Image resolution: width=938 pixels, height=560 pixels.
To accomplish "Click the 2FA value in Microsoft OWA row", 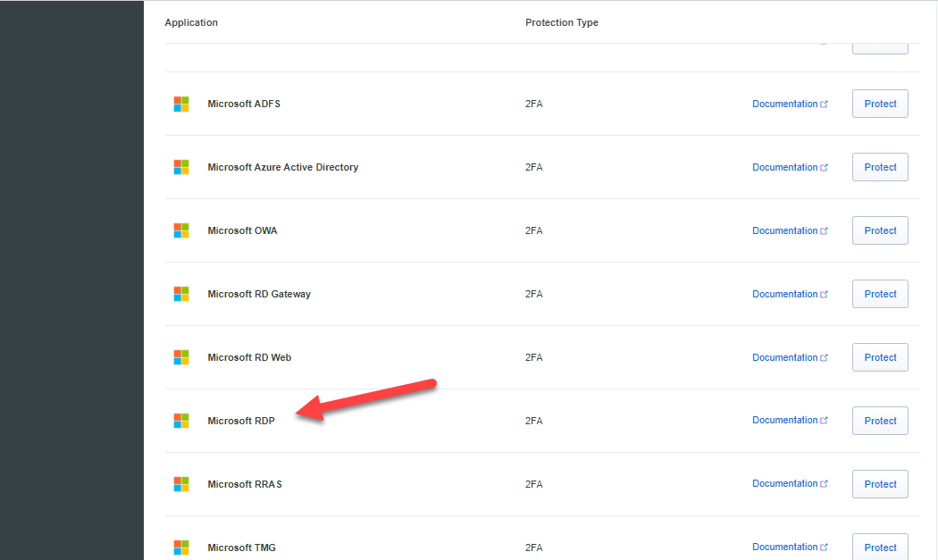I will [533, 231].
